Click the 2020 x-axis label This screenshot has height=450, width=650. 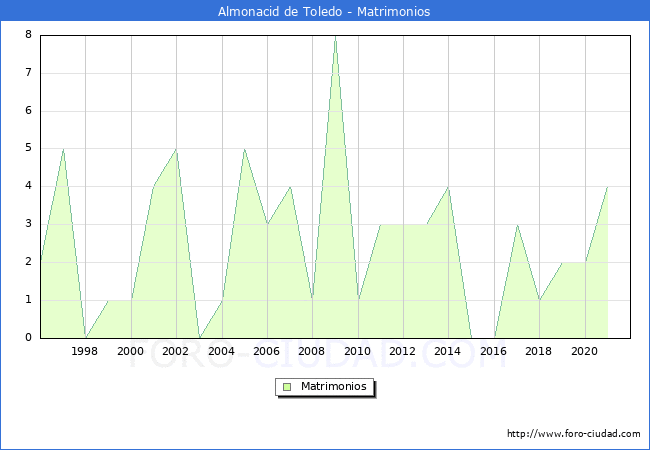pyautogui.click(x=585, y=351)
